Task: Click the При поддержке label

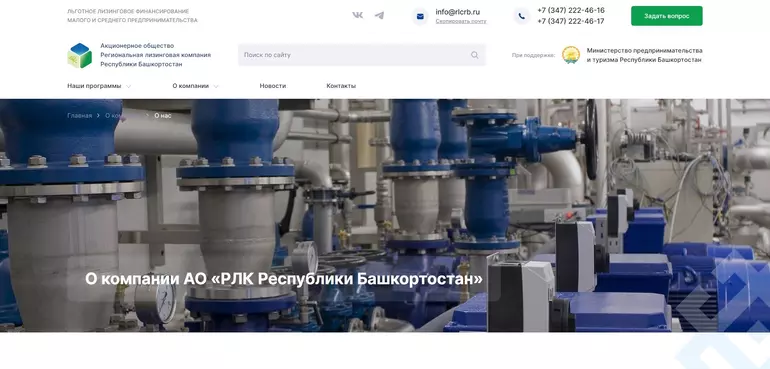Action: pyautogui.click(x=533, y=56)
